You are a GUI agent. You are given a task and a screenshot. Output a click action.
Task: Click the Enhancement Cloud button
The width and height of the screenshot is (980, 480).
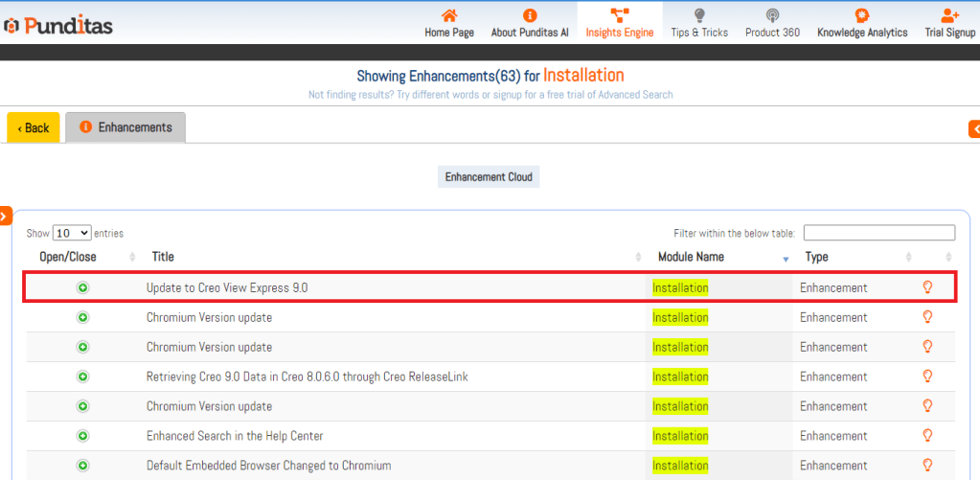pyautogui.click(x=489, y=177)
